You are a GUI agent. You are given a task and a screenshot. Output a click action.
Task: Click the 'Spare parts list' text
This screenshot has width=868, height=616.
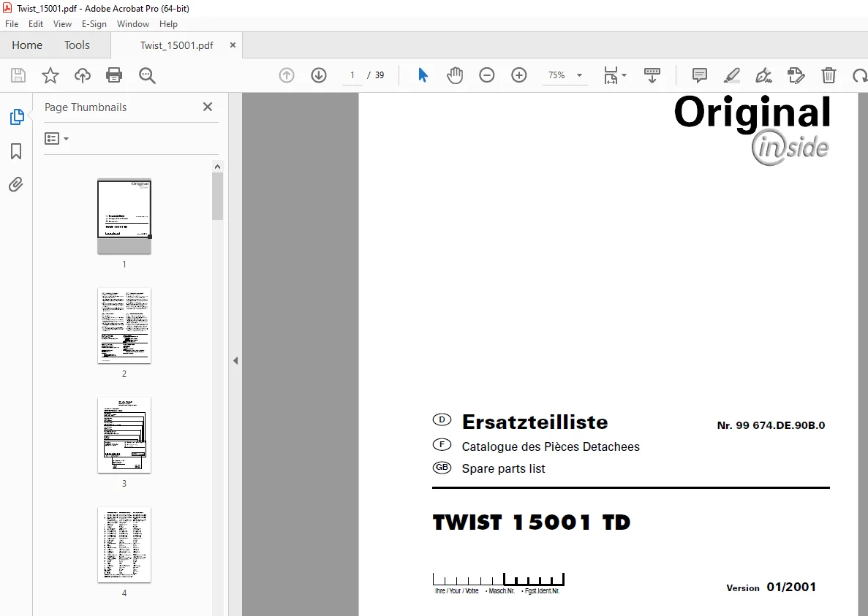pos(503,469)
